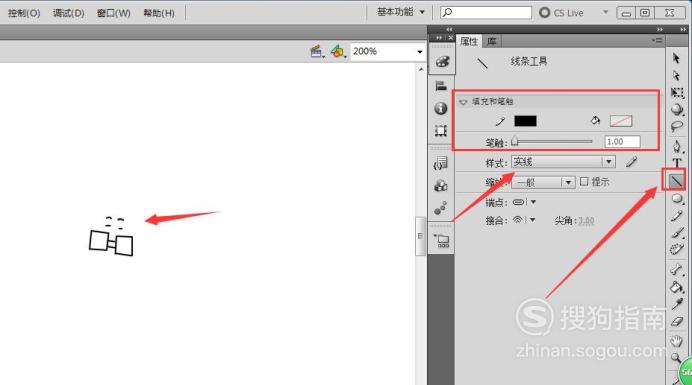Open the 缩放 一般 dropdown
692x385 pixels.
tap(543, 182)
